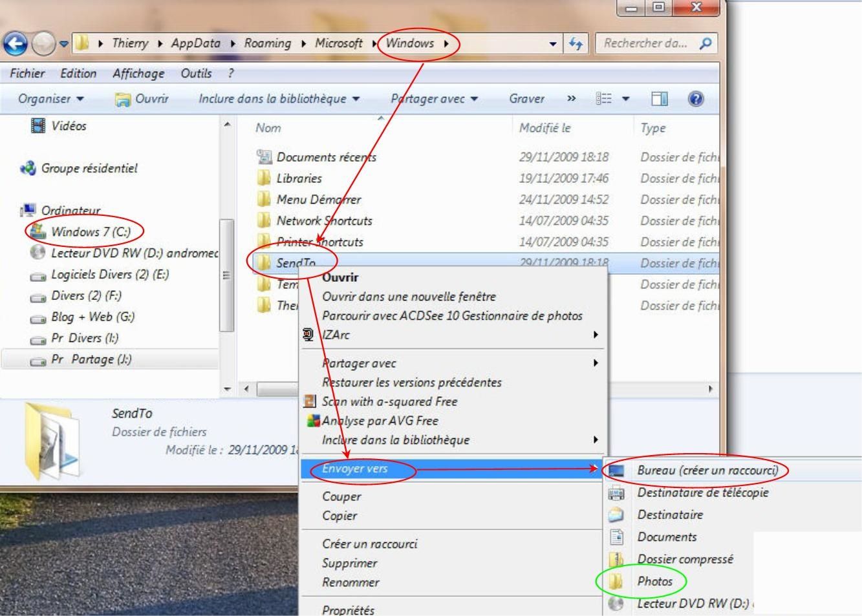Choose Ouvrir dans une nouvelle fenêtre
862x616 pixels.
(409, 297)
